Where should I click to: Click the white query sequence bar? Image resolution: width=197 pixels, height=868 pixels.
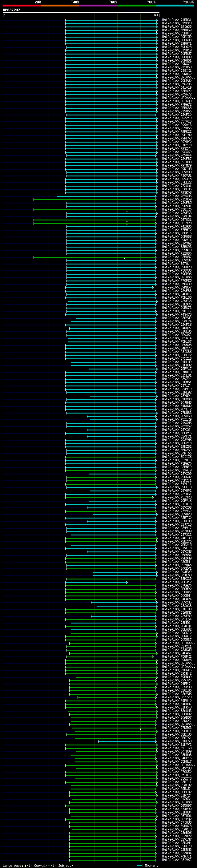click(x=81, y=13)
